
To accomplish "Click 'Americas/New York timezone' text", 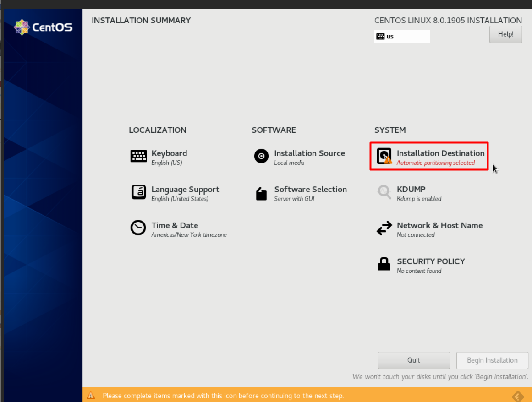I will coord(189,235).
